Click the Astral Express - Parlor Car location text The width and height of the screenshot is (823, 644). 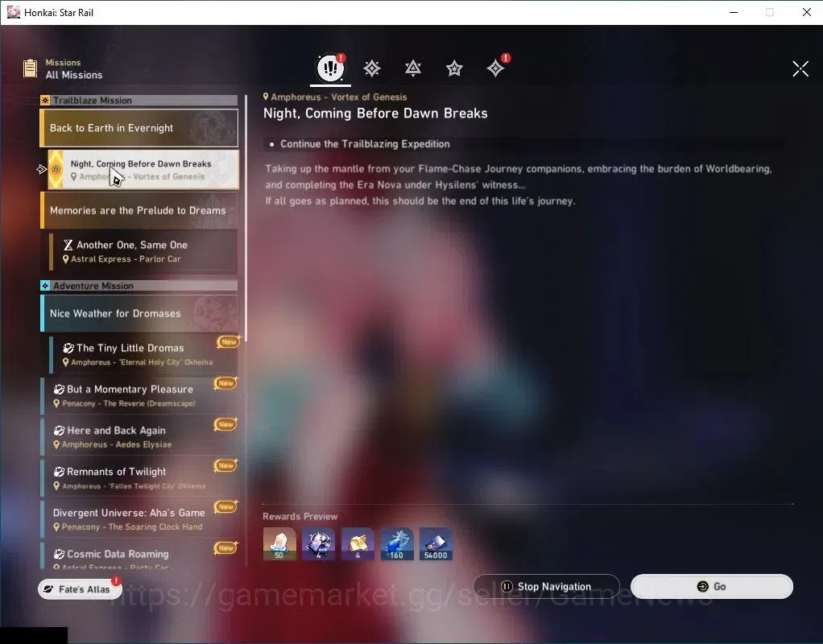(126, 258)
